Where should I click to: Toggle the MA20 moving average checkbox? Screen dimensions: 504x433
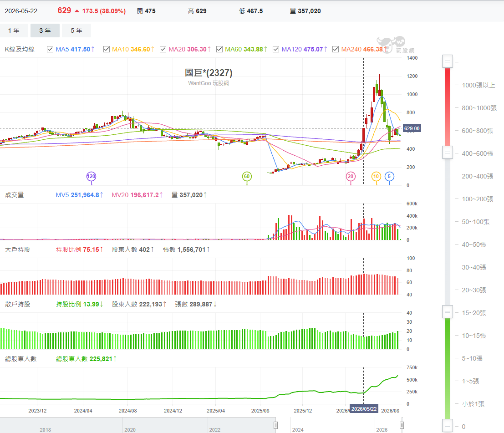(163, 49)
